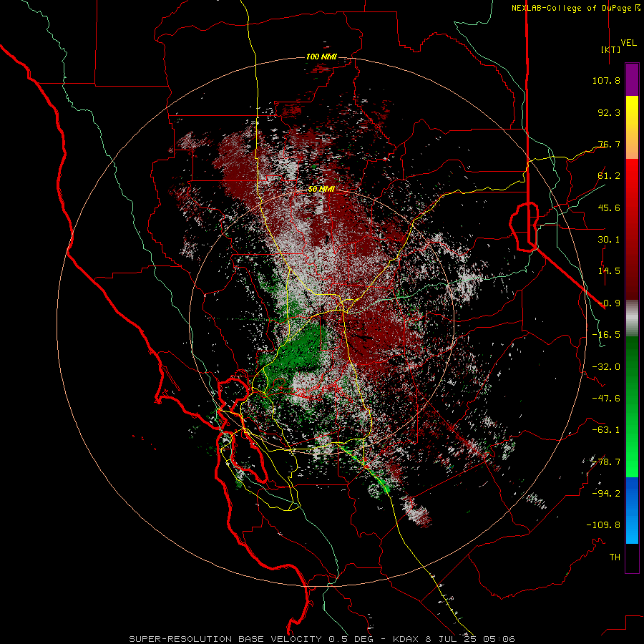
Task: Click the 61.2 legend value
Action: (x=609, y=176)
